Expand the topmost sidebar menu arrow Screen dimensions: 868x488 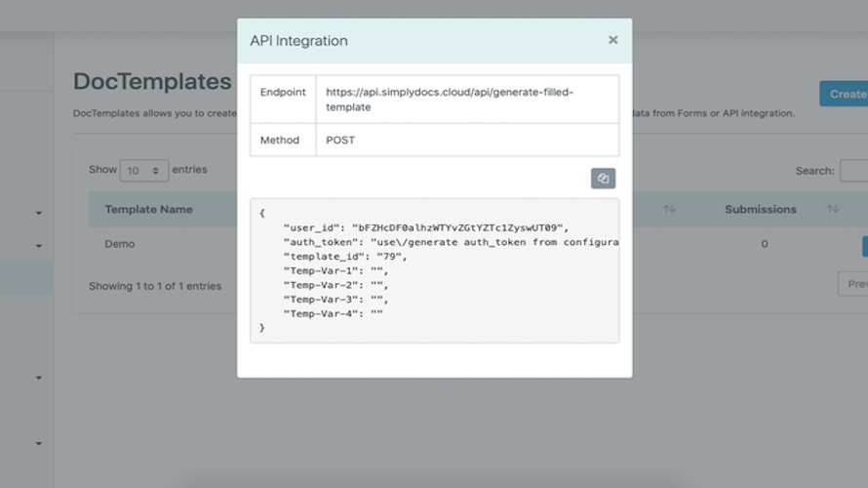tap(39, 213)
